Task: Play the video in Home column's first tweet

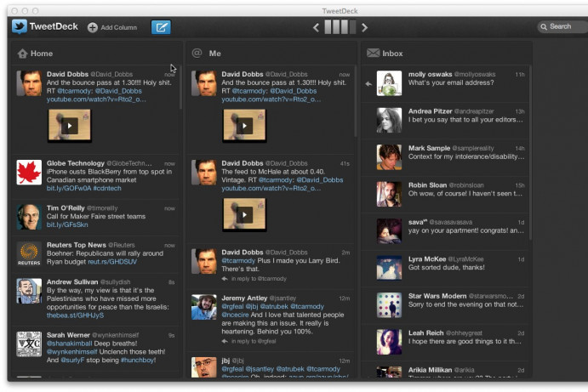Action: [x=70, y=125]
